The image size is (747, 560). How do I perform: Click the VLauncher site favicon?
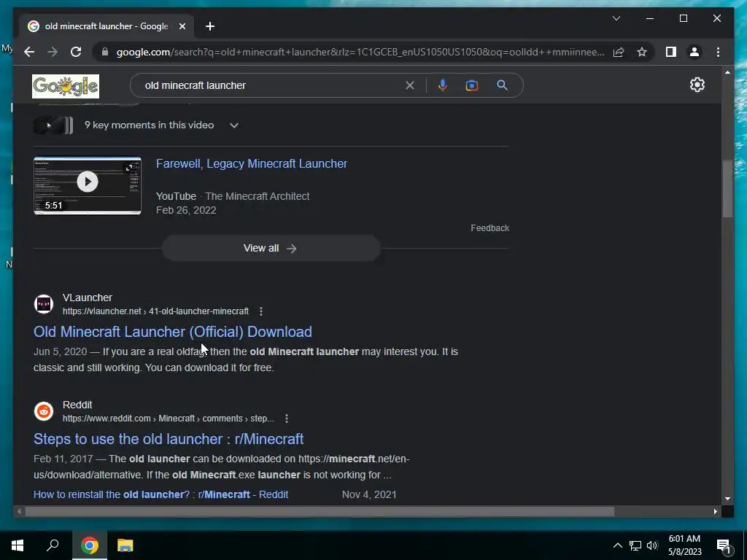(44, 304)
